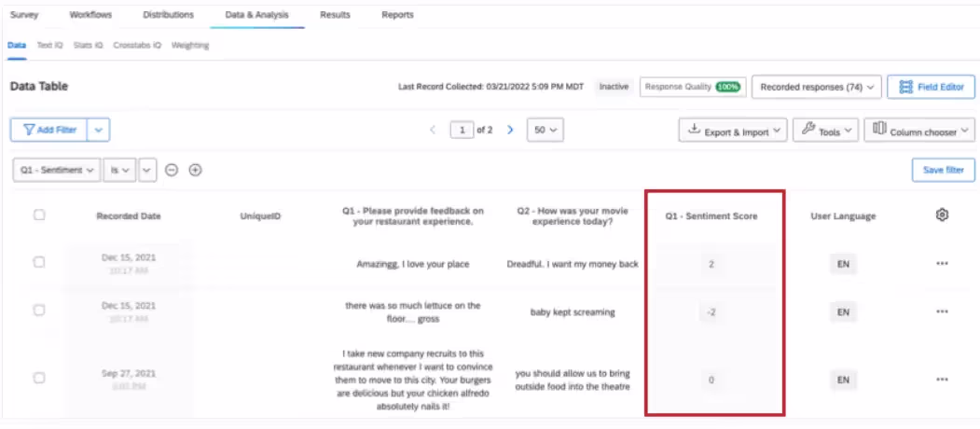Open Data & Analysis tab

(256, 14)
